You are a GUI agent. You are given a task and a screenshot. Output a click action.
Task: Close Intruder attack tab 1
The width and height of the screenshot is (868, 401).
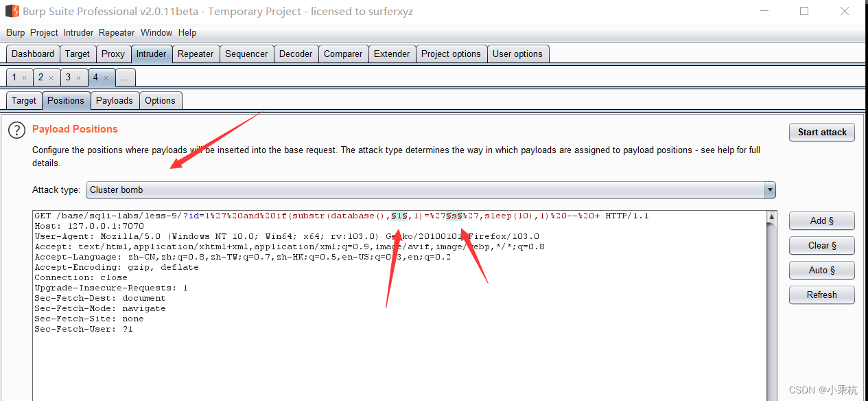click(x=24, y=78)
